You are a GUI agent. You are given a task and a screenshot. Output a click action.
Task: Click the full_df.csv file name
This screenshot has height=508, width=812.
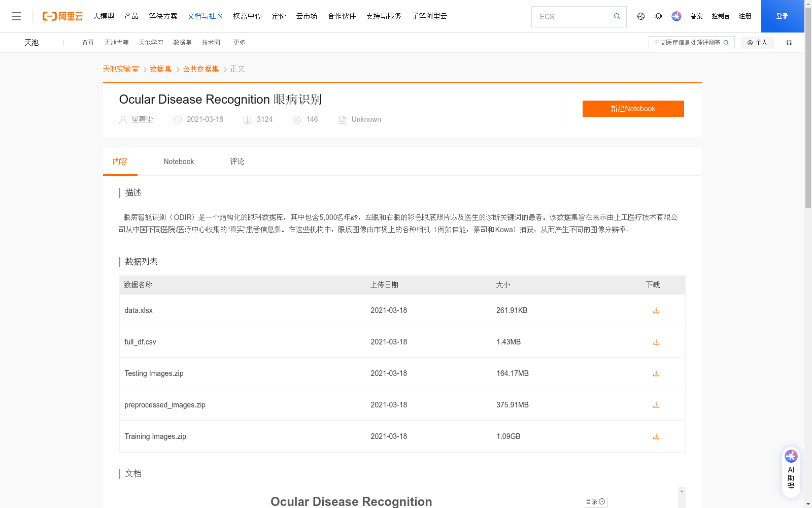[x=140, y=342]
